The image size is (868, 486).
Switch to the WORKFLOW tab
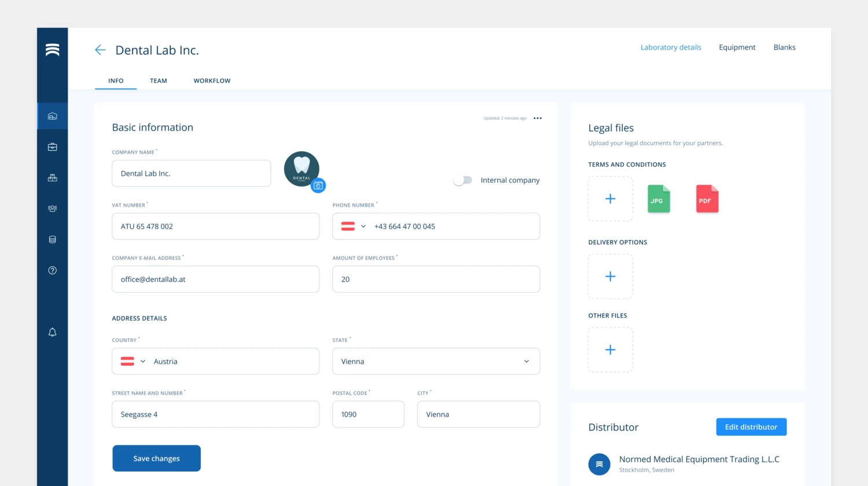(212, 81)
